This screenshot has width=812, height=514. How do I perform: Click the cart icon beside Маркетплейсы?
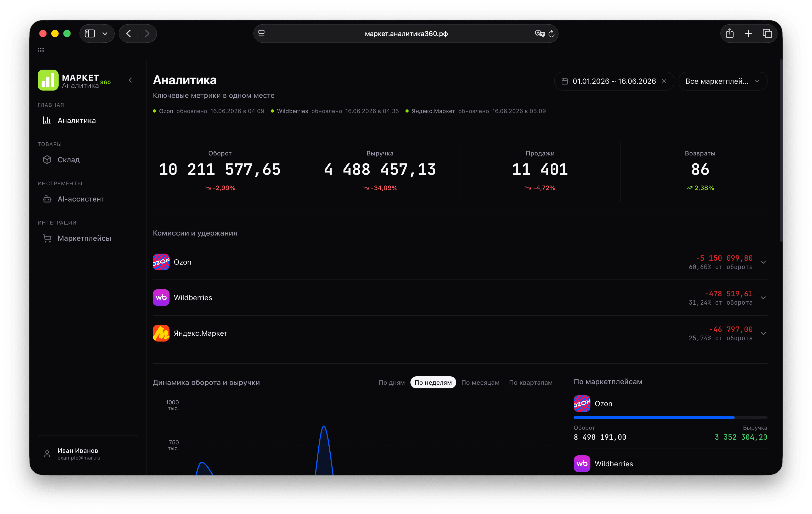tap(47, 238)
